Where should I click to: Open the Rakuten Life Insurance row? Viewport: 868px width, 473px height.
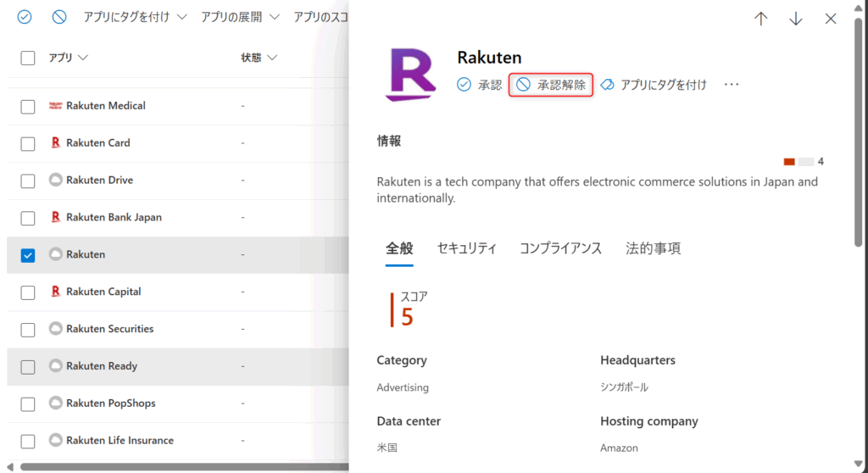click(178, 440)
